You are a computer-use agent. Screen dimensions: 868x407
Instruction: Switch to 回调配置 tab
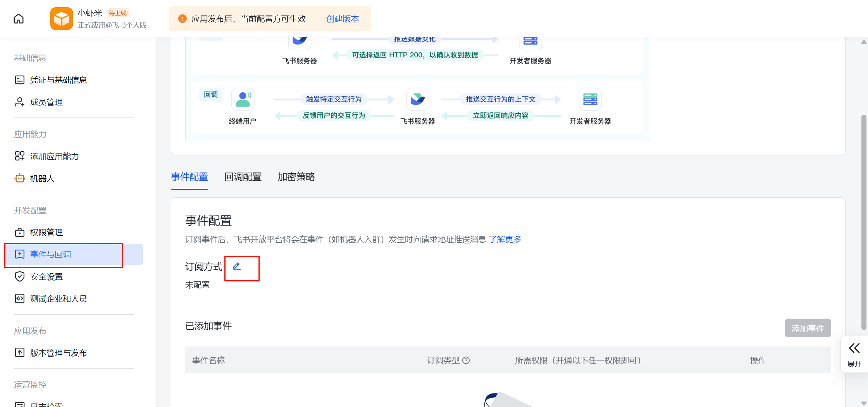(x=243, y=177)
